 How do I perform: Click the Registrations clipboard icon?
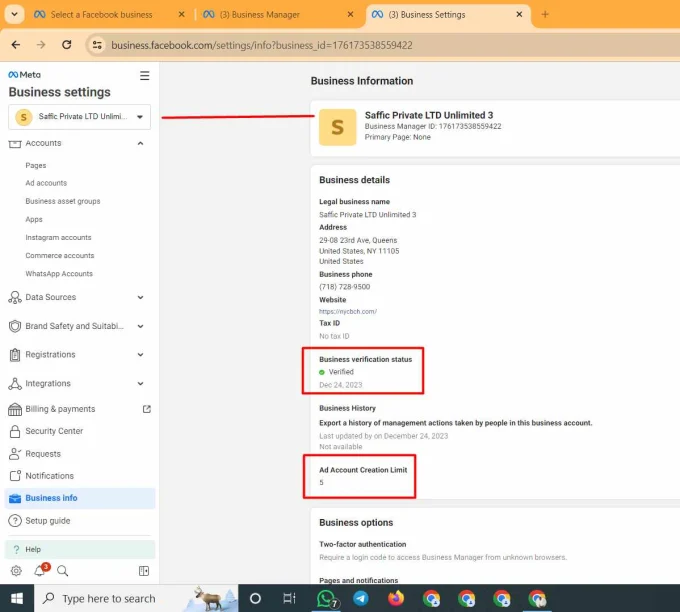pos(15,355)
